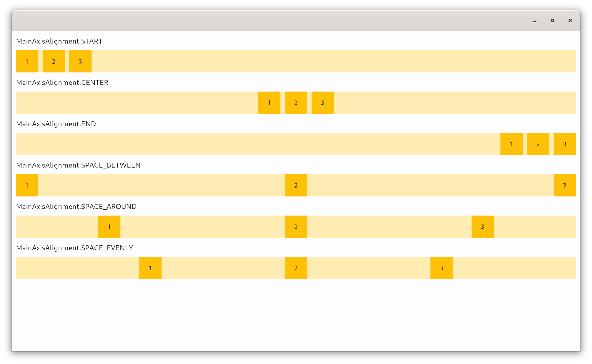This screenshot has width=592, height=364.
Task: Select box 1 in the END row
Action: pyautogui.click(x=511, y=144)
